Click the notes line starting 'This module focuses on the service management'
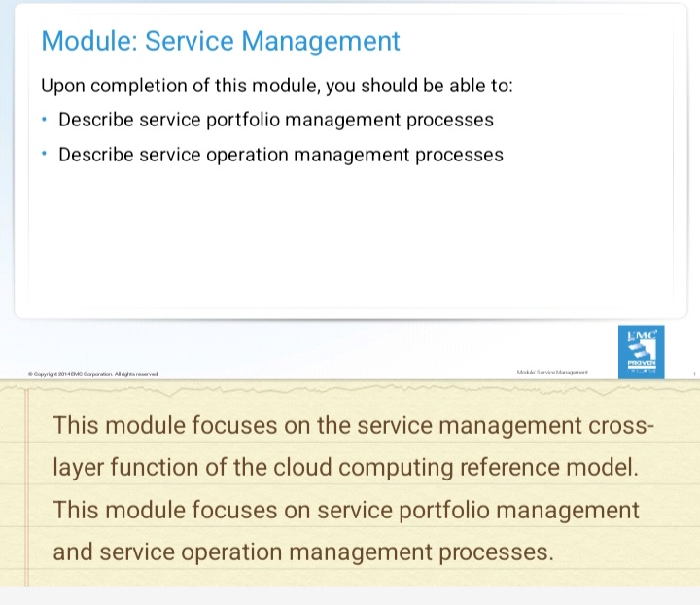The height and width of the screenshot is (605, 700). click(x=355, y=425)
